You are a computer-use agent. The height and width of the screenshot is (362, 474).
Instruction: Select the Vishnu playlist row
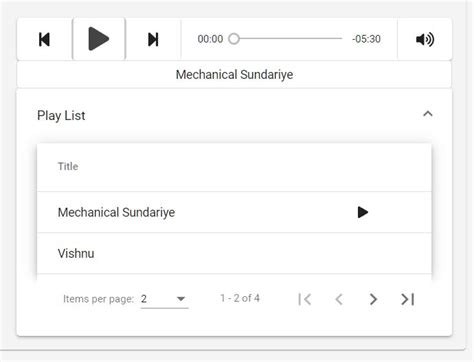pyautogui.click(x=234, y=253)
